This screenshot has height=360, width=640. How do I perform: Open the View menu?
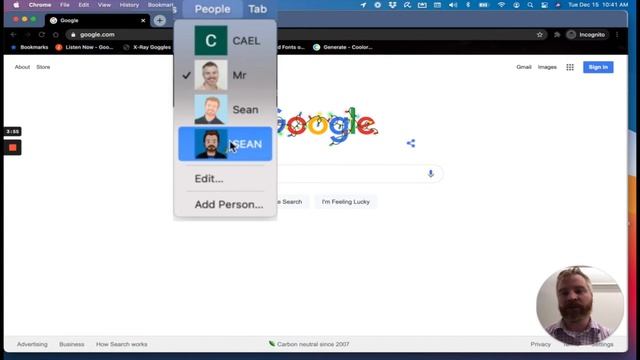point(104,5)
